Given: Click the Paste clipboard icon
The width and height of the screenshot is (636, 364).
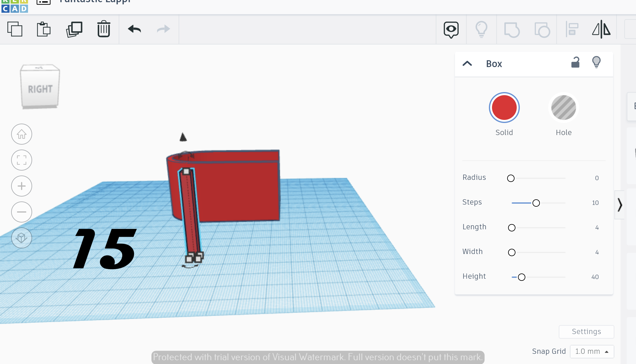Looking at the screenshot, I should click(x=44, y=29).
